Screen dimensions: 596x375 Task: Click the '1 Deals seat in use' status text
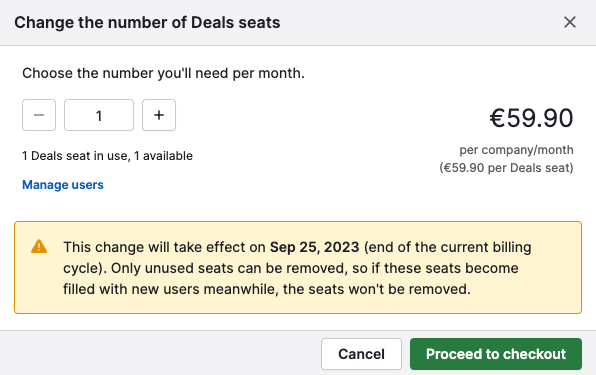(74, 156)
